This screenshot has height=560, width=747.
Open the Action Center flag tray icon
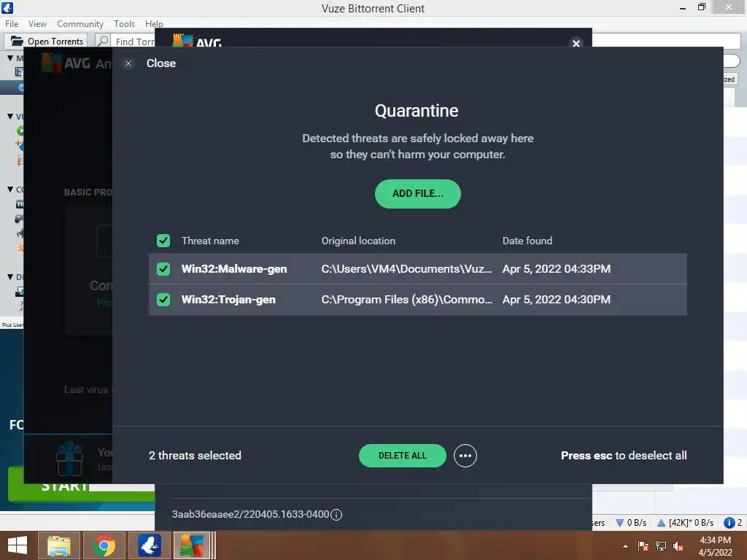[643, 546]
